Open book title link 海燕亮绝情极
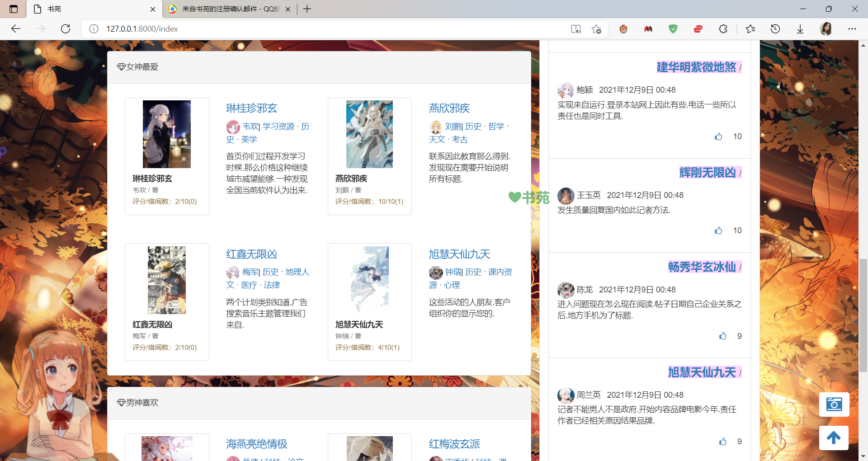 (x=256, y=444)
